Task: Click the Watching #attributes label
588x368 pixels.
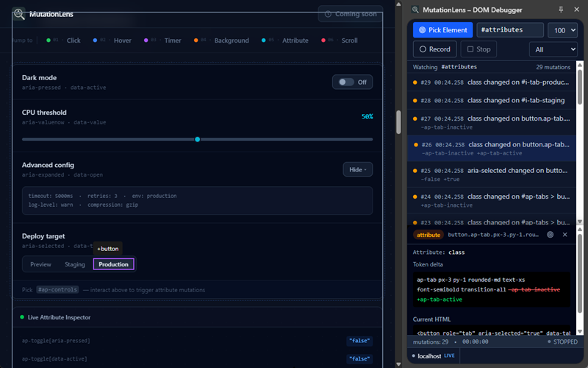Action: pos(445,67)
